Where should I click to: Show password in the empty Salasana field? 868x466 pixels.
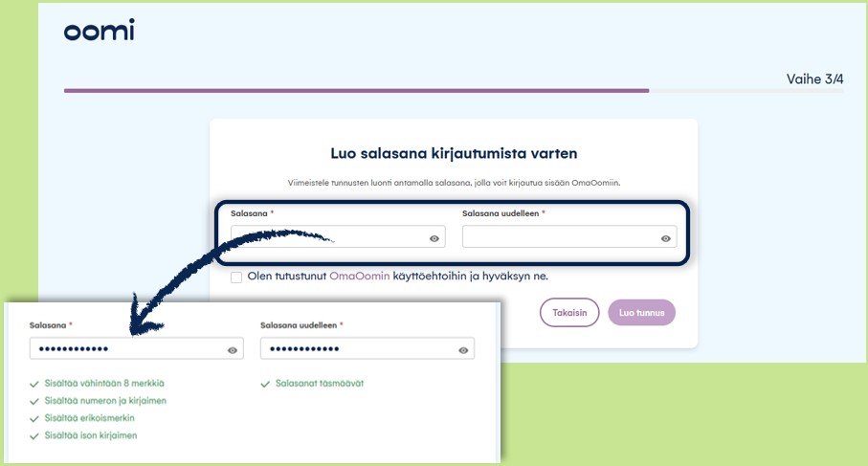click(x=434, y=238)
